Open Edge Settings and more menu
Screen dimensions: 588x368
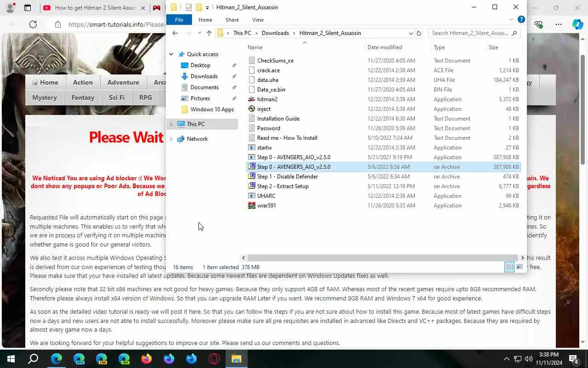559,24
